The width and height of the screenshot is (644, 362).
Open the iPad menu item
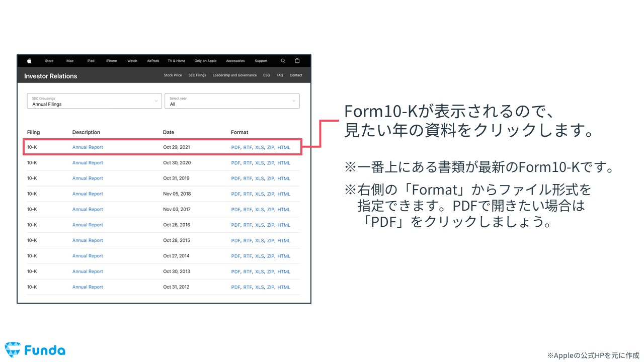91,61
